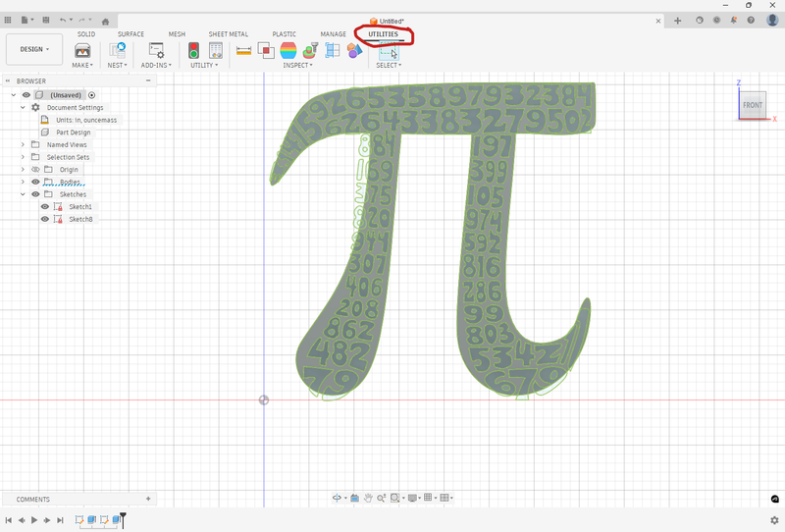785x532 pixels.
Task: Expand the ADD-INS dropdown menu
Action: coord(156,65)
